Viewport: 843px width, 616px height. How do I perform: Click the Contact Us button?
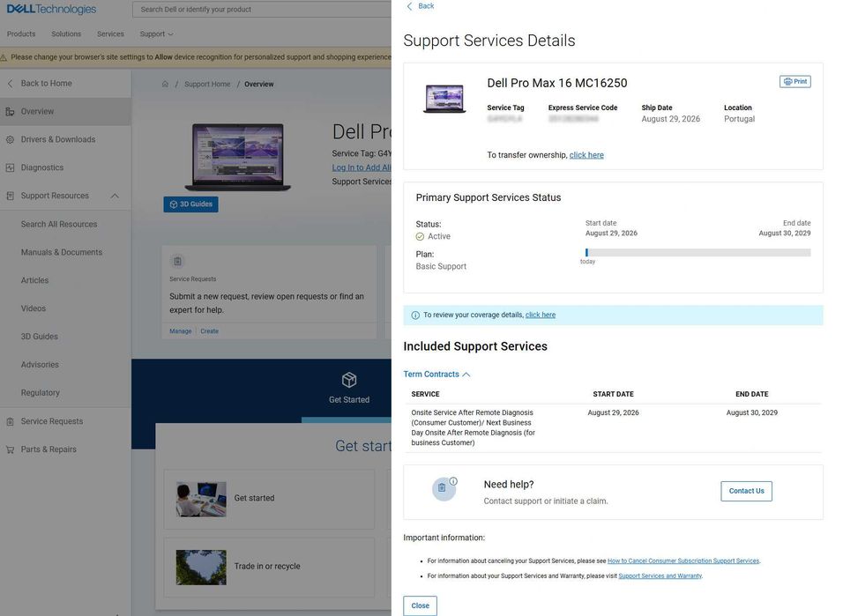(746, 491)
